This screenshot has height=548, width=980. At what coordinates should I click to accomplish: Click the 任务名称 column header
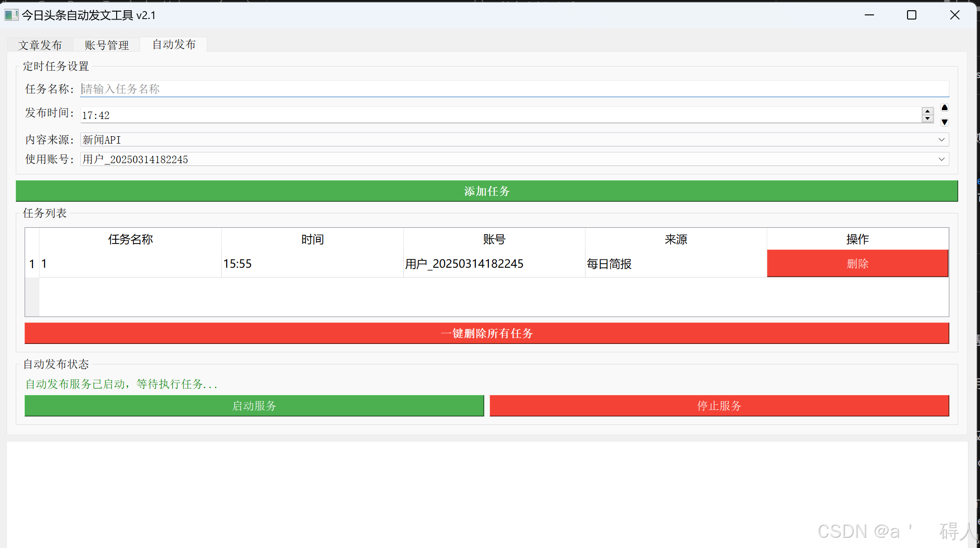130,239
